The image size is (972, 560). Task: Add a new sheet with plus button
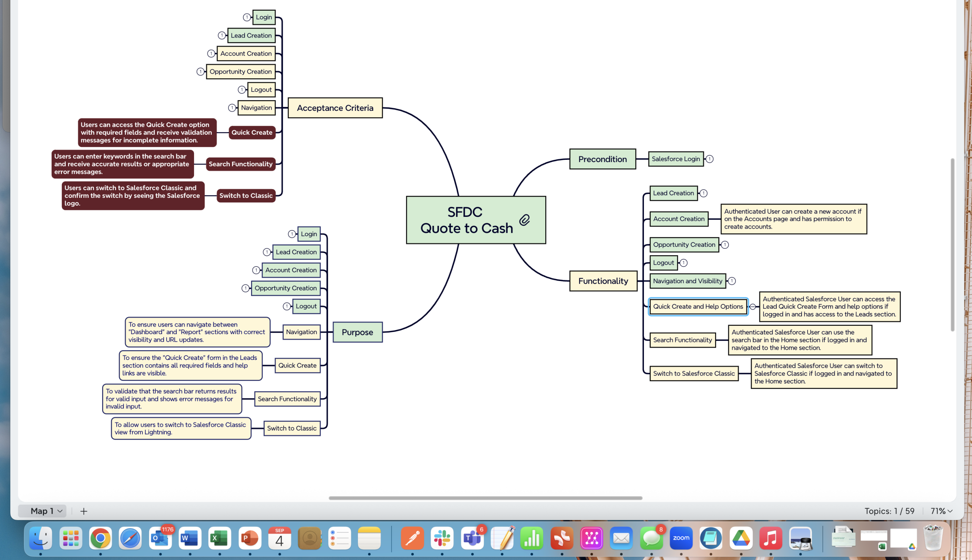(x=84, y=511)
